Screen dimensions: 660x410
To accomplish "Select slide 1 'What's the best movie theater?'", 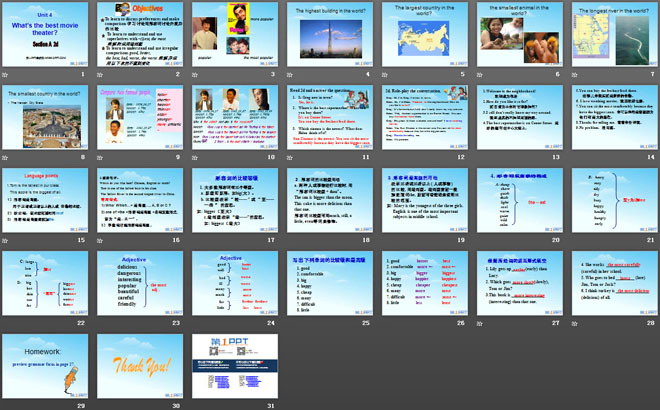I will pyautogui.click(x=45, y=34).
